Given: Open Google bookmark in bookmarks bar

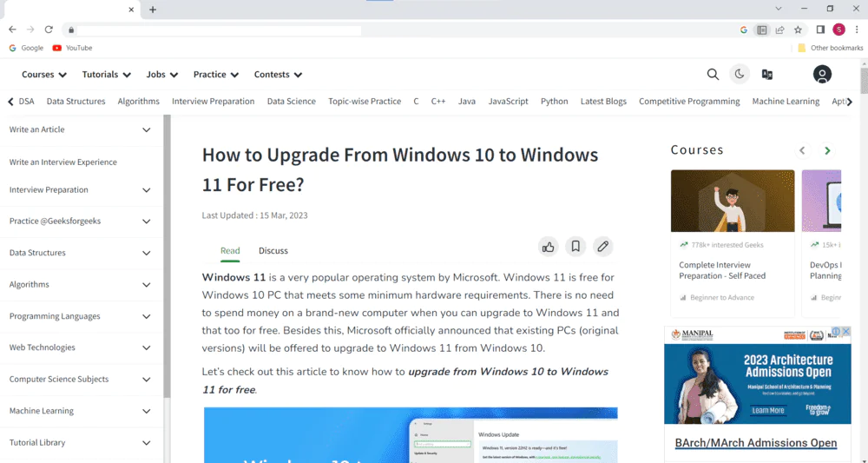Looking at the screenshot, I should [26, 48].
